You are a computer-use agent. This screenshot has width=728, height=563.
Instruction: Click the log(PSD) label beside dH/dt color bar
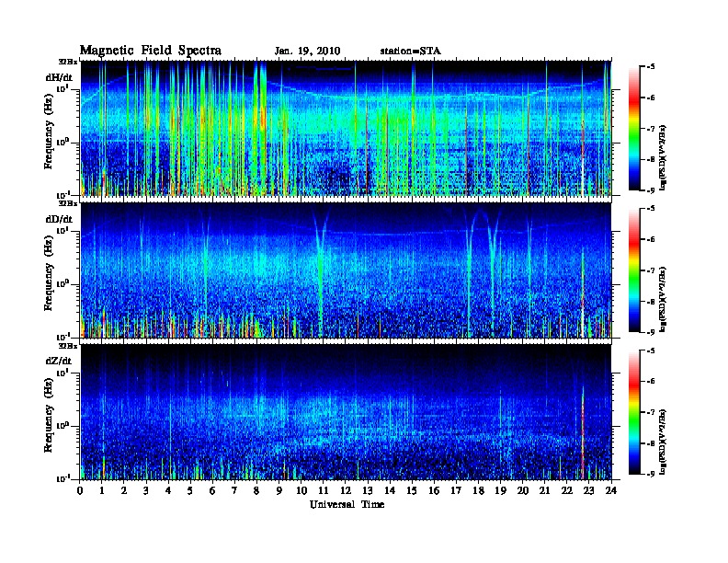click(663, 157)
